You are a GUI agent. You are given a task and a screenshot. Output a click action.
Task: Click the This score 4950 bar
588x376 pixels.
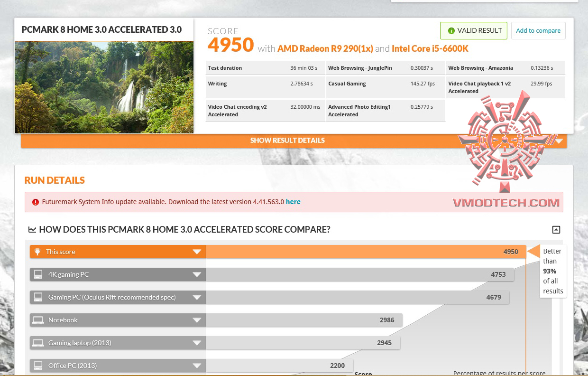tap(366, 252)
